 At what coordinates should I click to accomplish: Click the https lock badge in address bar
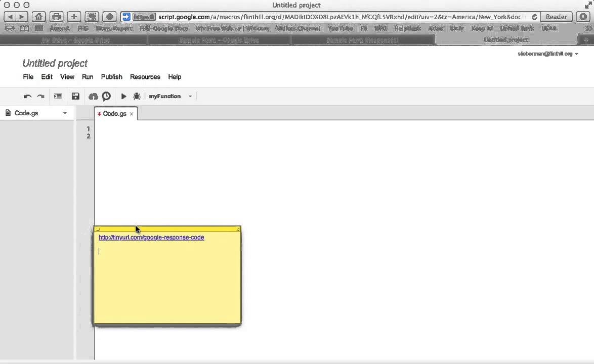[144, 17]
